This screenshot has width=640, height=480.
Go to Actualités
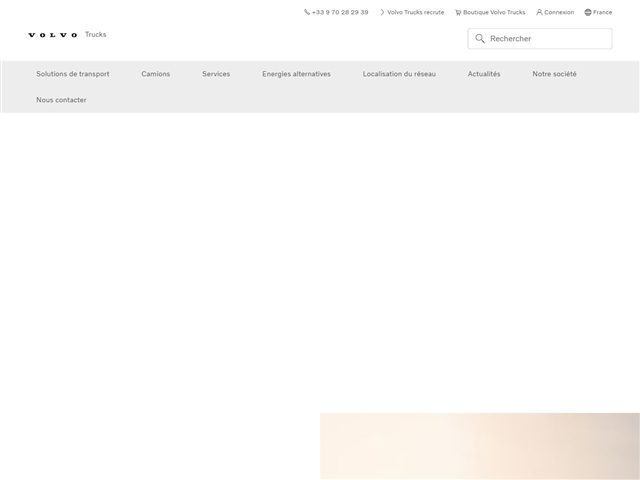[484, 74]
